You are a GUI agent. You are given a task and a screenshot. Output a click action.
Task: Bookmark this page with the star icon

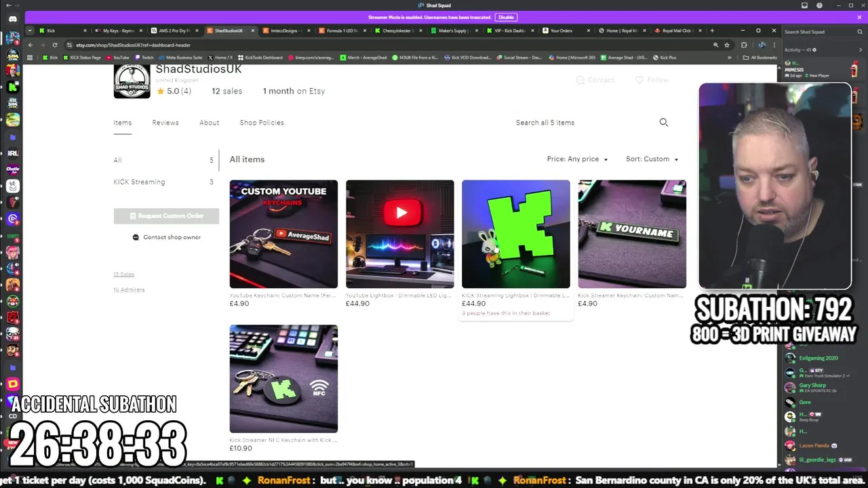tap(727, 45)
